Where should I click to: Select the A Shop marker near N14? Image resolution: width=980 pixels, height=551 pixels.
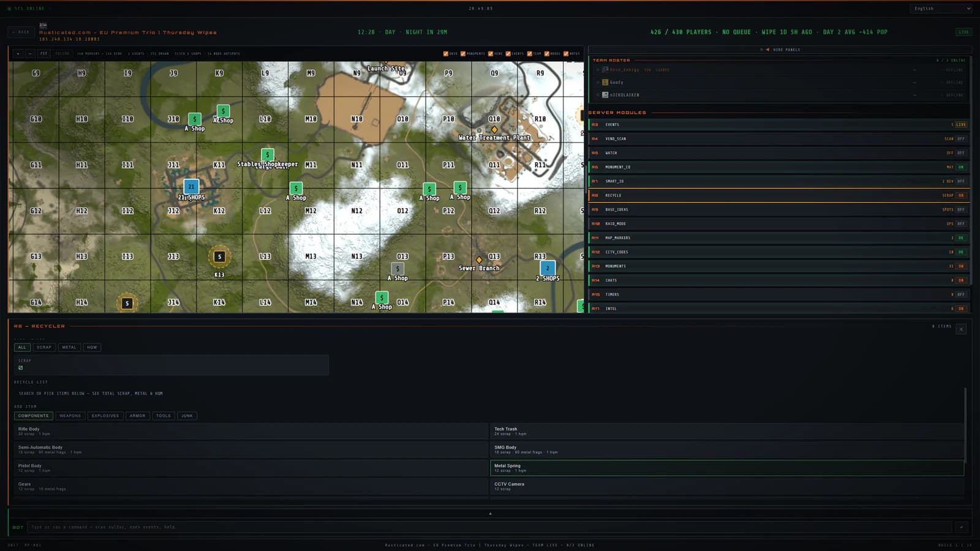(x=382, y=298)
